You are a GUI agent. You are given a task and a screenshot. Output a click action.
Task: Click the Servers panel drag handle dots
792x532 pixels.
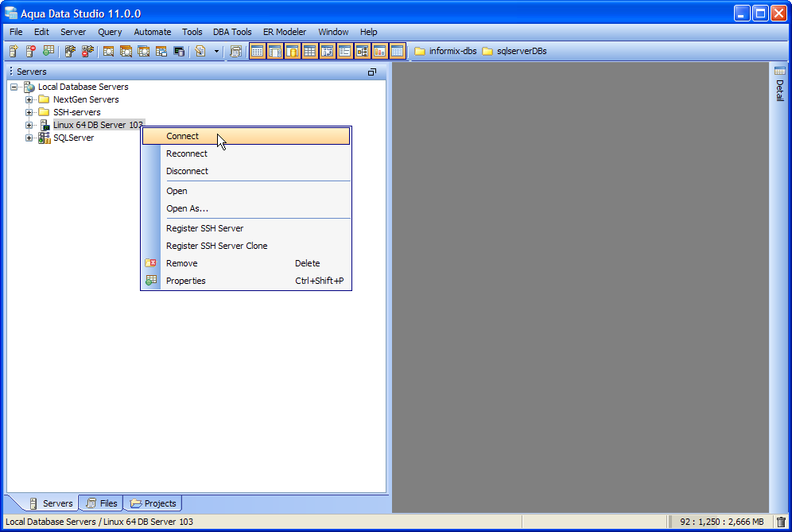(x=11, y=72)
